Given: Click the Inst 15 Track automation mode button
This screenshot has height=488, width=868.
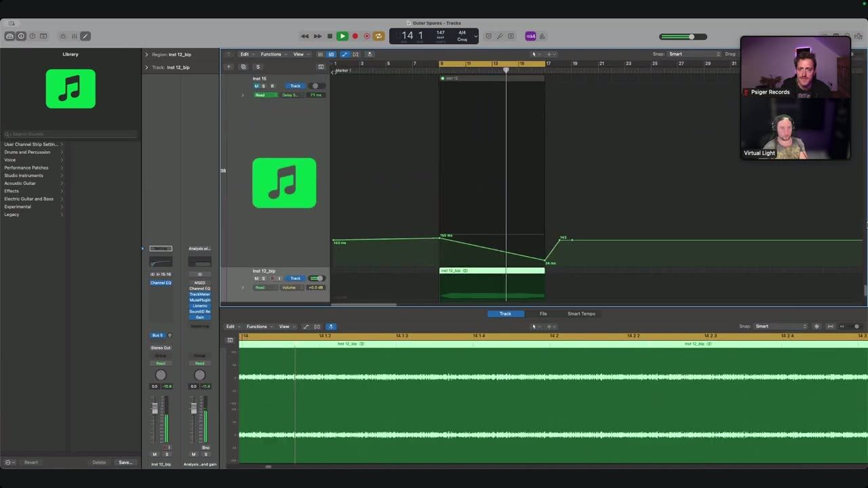Looking at the screenshot, I should coord(295,86).
